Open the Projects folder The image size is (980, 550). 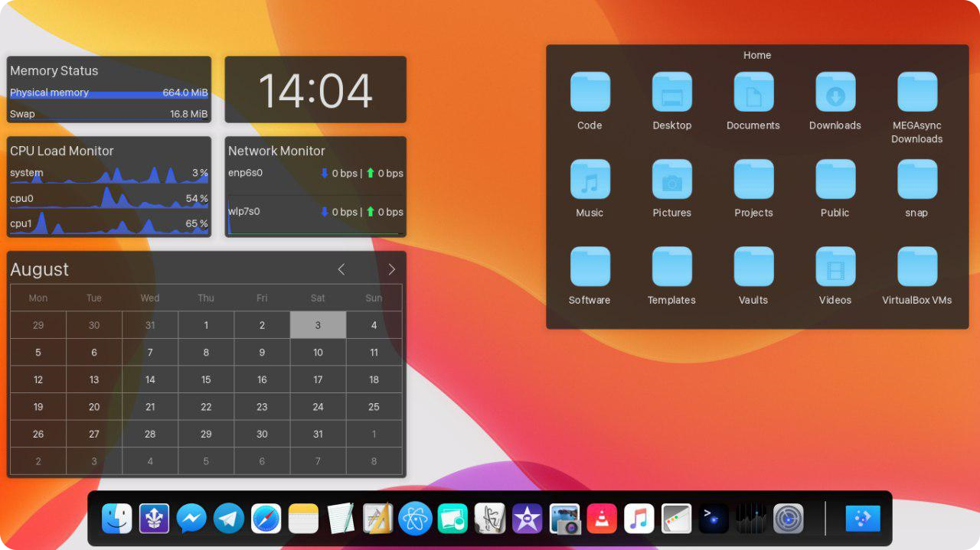pyautogui.click(x=753, y=188)
